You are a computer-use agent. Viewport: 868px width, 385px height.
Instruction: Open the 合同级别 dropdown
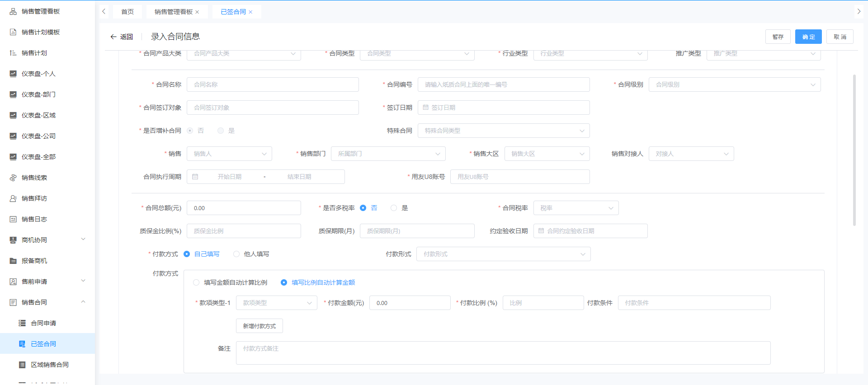coord(734,85)
